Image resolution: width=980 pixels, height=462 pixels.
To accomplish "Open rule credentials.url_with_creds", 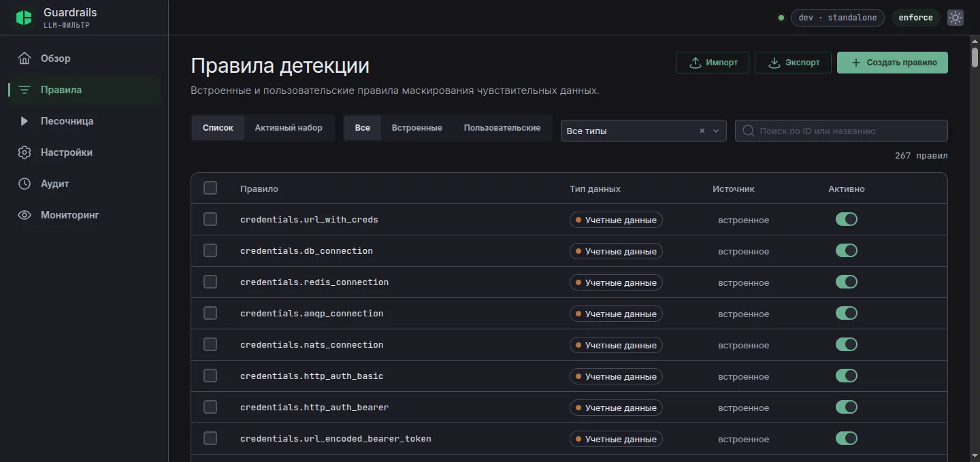I will 309,220.
